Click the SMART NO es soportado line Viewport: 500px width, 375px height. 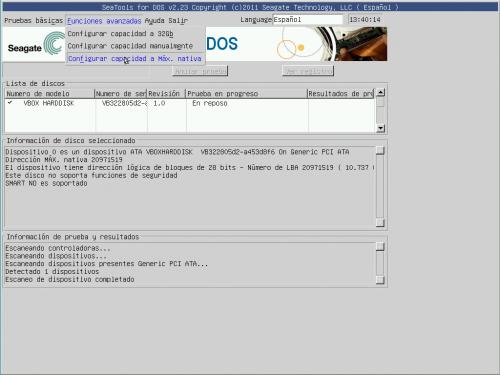click(46, 183)
